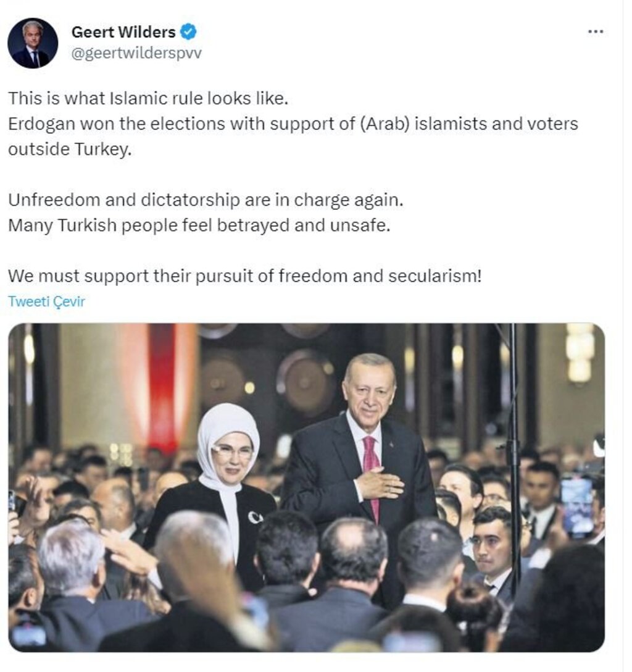Click the blue verified checkmark badge
Screen dimensions: 632x672
[x=188, y=31]
